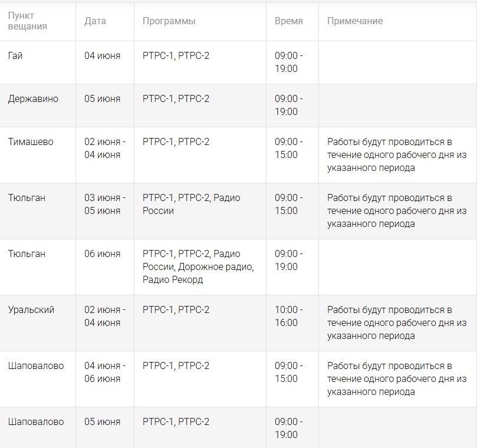Screen dimensions: 477x448
Task: Click the Уральский row note text
Action: click(x=396, y=322)
